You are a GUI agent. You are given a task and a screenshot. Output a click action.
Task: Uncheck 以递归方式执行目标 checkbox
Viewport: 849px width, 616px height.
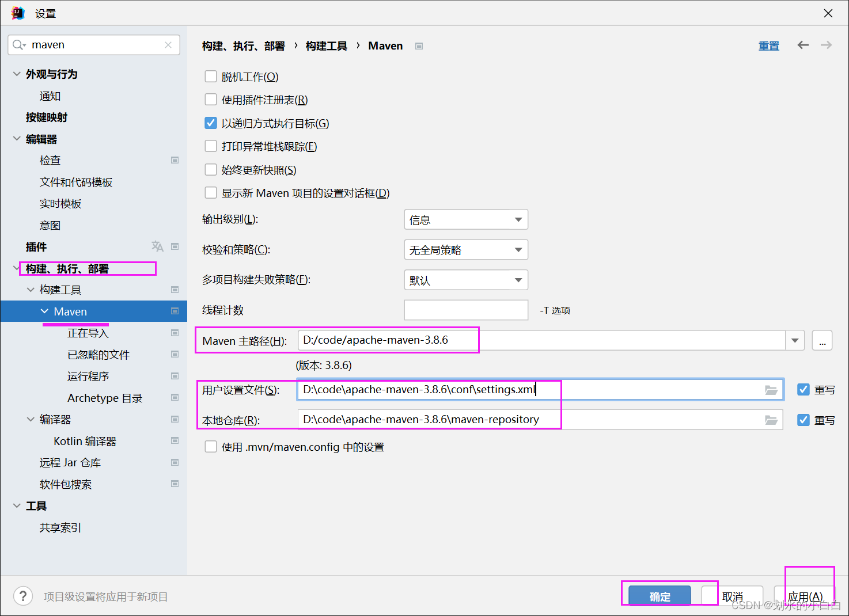[x=211, y=123]
